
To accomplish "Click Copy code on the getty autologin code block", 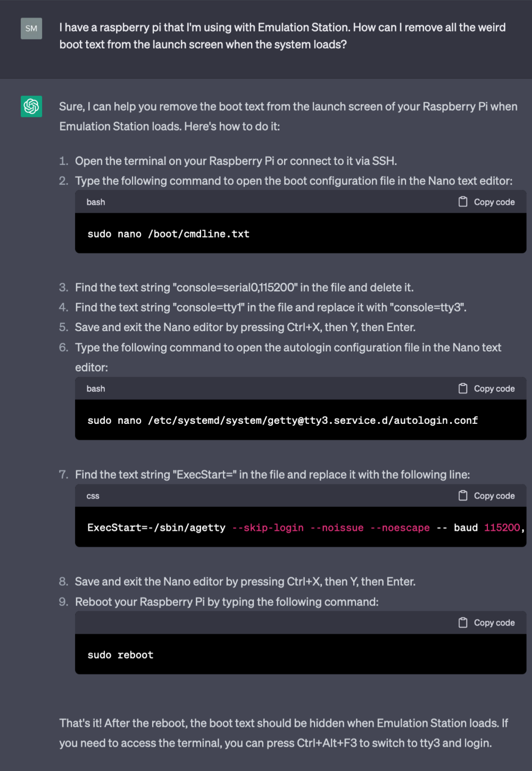I will (494, 388).
